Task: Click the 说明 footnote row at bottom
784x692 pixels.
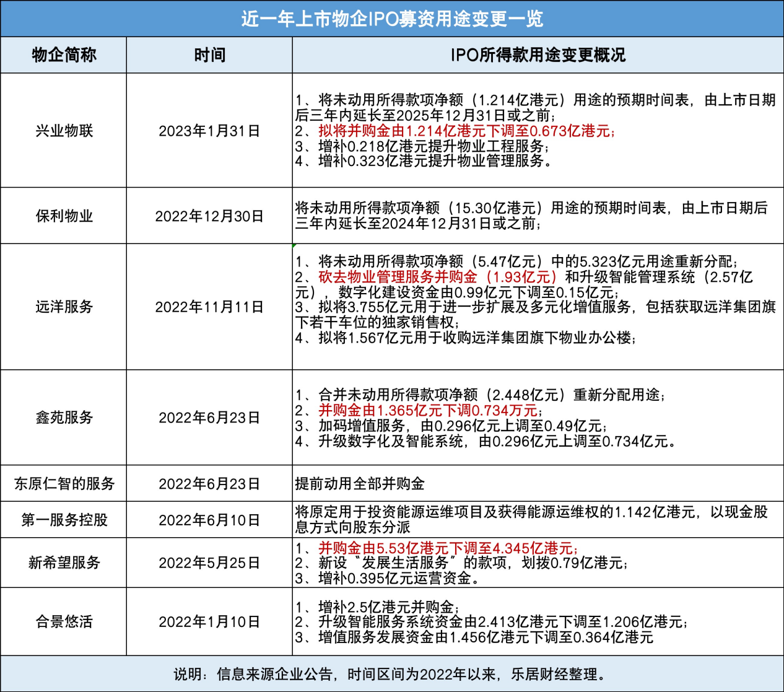Action: [392, 674]
